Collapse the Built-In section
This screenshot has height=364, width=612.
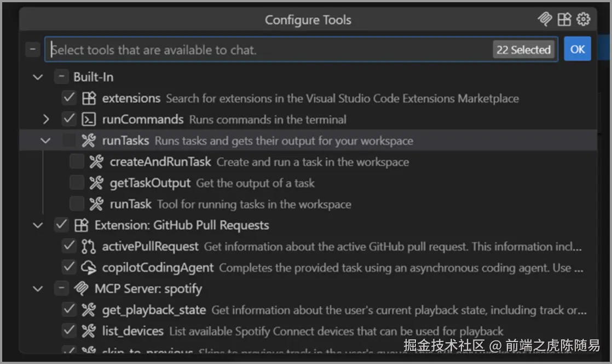click(x=38, y=77)
